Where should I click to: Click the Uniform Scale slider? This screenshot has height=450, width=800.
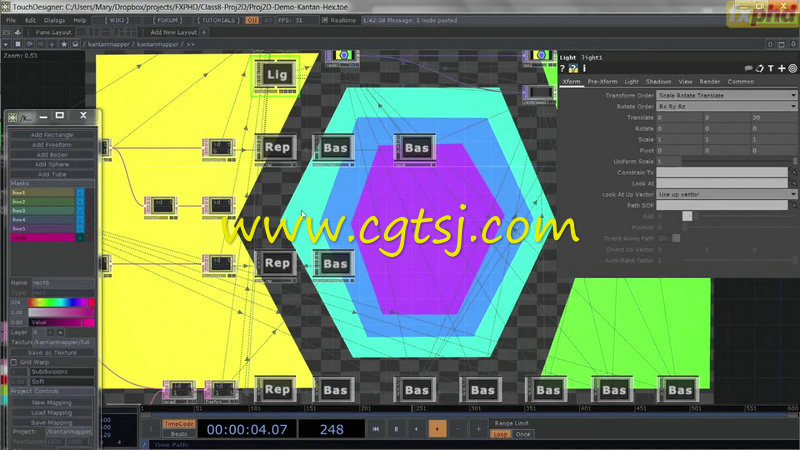739,161
